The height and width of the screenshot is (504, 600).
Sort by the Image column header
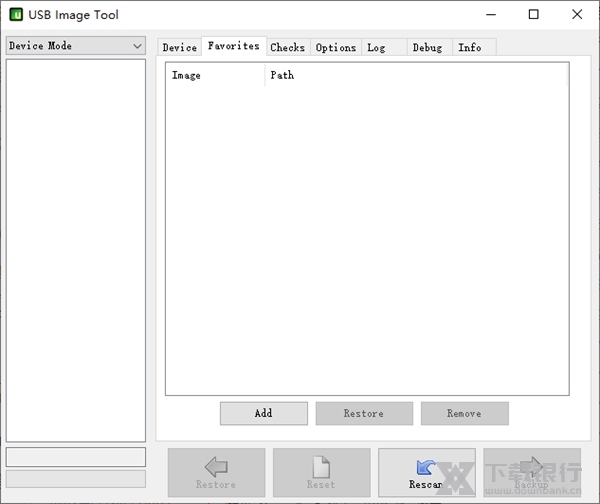214,75
